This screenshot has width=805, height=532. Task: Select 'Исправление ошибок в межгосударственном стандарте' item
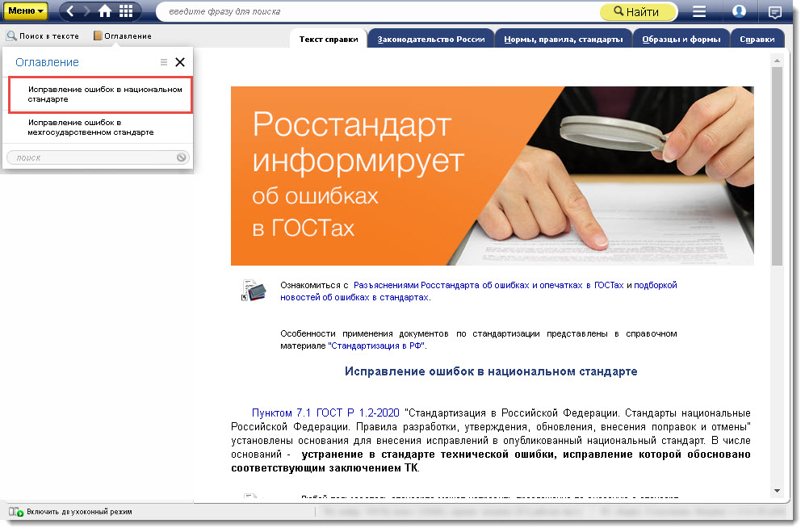(98, 128)
